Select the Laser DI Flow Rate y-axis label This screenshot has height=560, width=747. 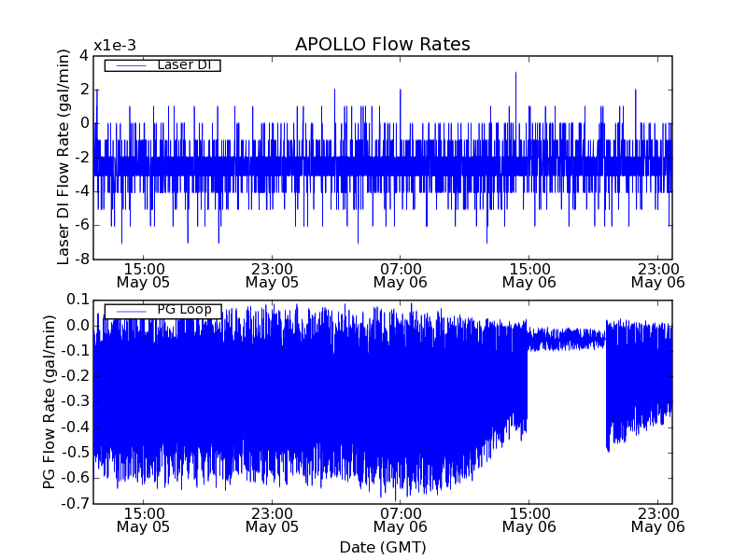(x=63, y=157)
